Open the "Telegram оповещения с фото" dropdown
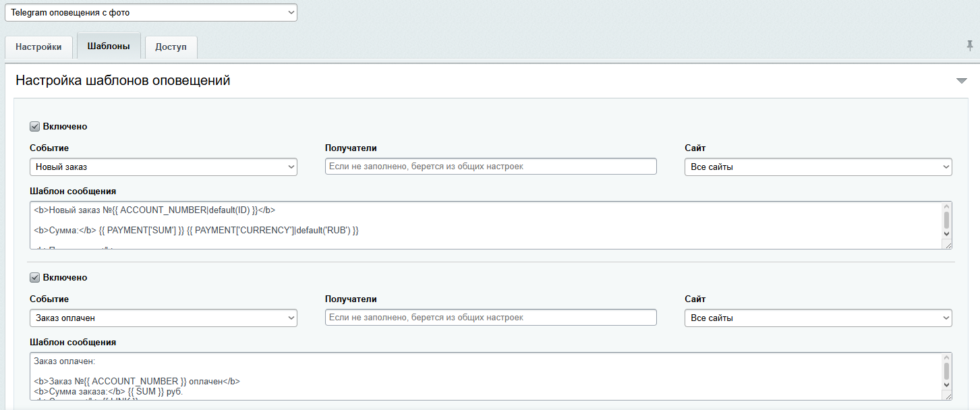Screen dimensions: 980x410 coord(150,13)
